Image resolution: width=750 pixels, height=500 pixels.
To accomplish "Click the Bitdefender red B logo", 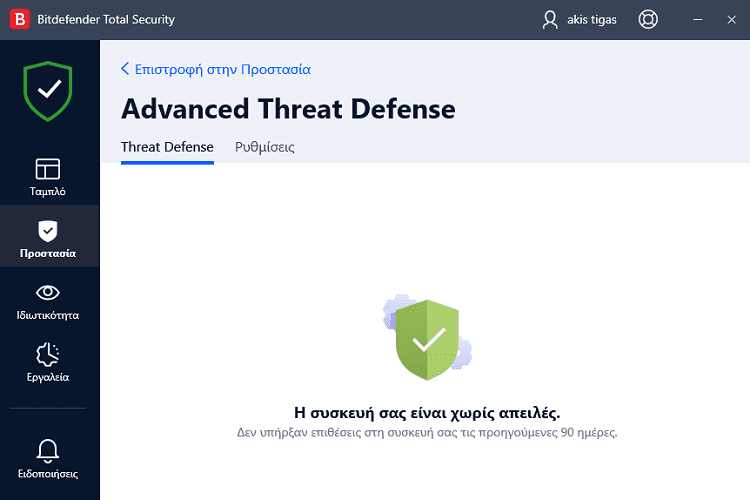I will click(20, 19).
